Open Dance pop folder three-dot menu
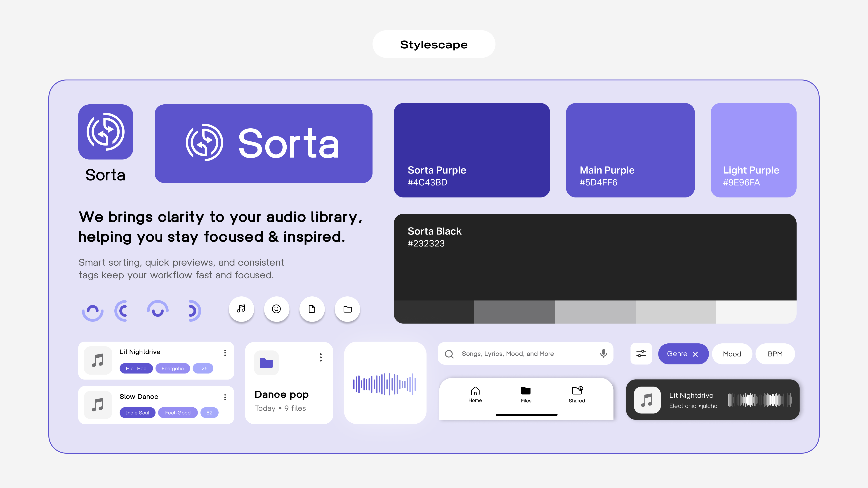The width and height of the screenshot is (868, 488). pyautogui.click(x=321, y=357)
